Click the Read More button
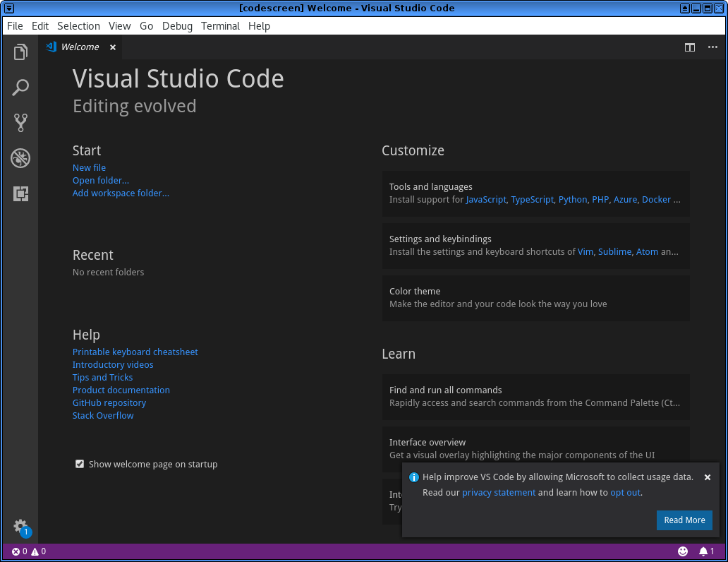The width and height of the screenshot is (728, 562). pos(684,520)
